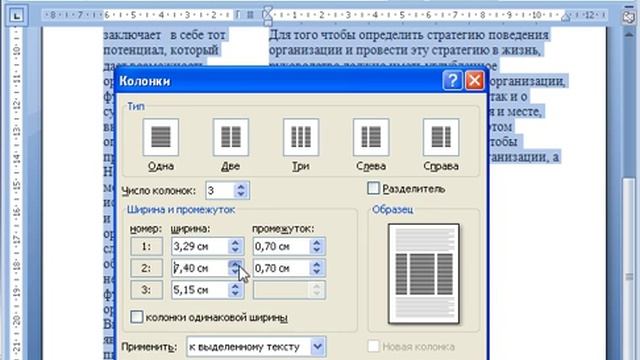Open the 'Применить' dropdown list
Image resolution: width=640 pixels, height=360 pixels.
click(x=318, y=347)
